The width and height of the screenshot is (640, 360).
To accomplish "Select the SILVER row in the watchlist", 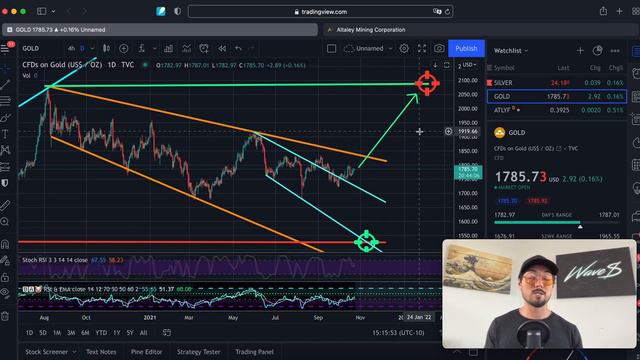I will click(557, 82).
